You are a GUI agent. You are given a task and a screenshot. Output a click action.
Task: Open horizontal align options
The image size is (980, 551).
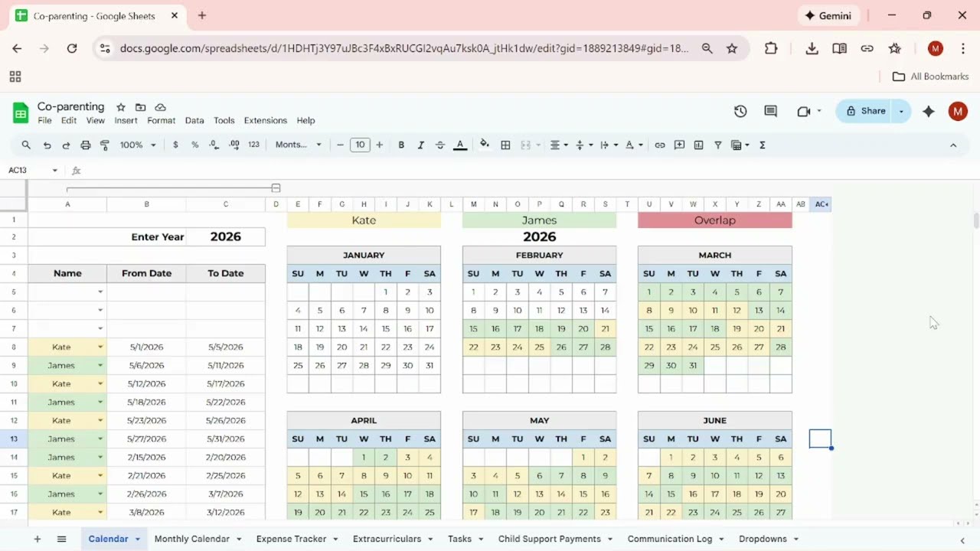pos(560,145)
